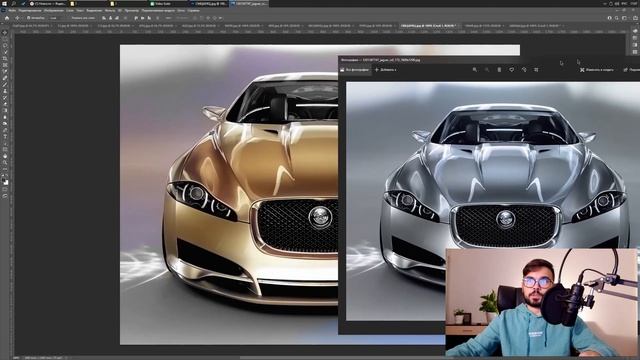Open the Изображение menu
The image size is (640, 360).
pos(54,11)
